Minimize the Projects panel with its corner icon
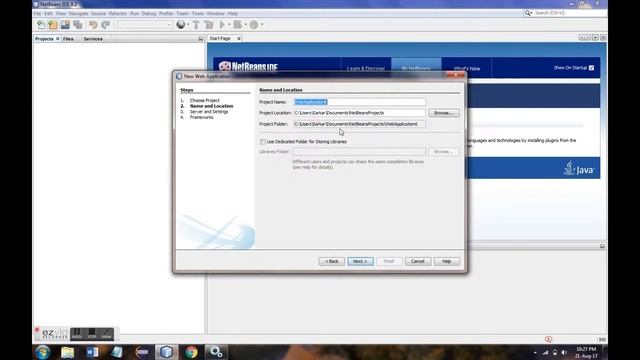 click(200, 39)
